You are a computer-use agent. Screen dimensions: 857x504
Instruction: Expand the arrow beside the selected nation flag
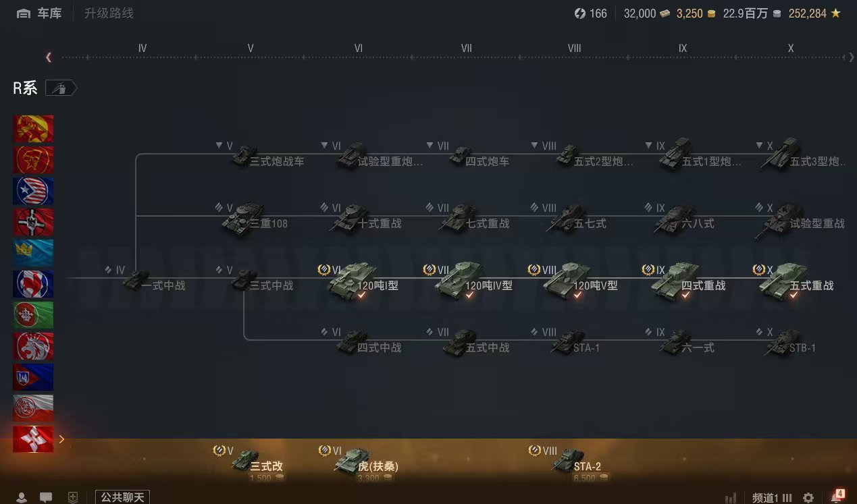coord(61,439)
